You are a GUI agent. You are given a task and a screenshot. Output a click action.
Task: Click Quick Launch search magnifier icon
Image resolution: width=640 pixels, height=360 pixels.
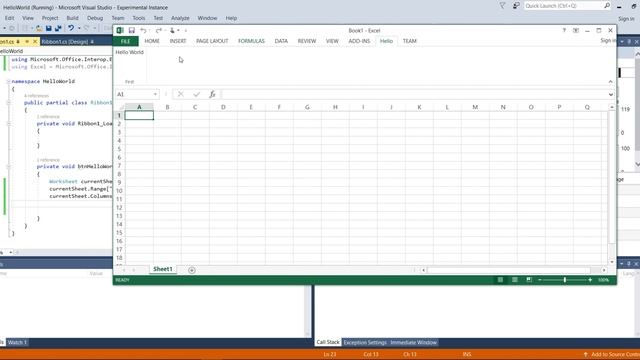(x=607, y=6)
